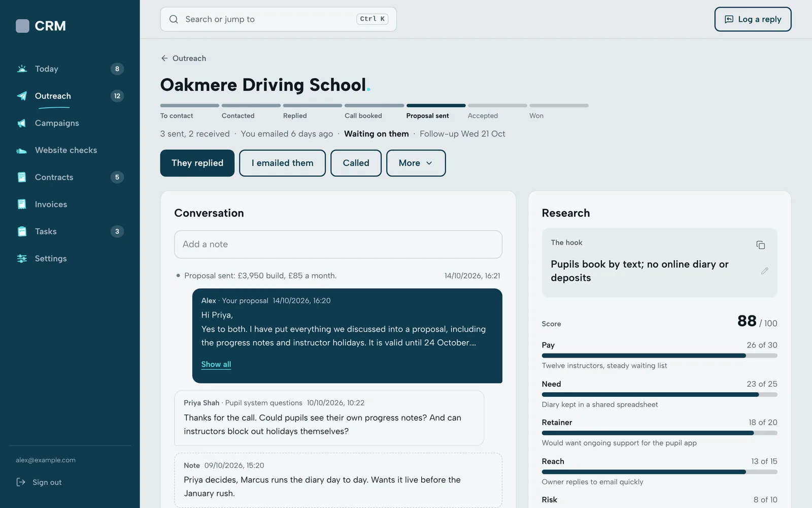
Task: Click the Contracts document icon
Action: point(22,177)
